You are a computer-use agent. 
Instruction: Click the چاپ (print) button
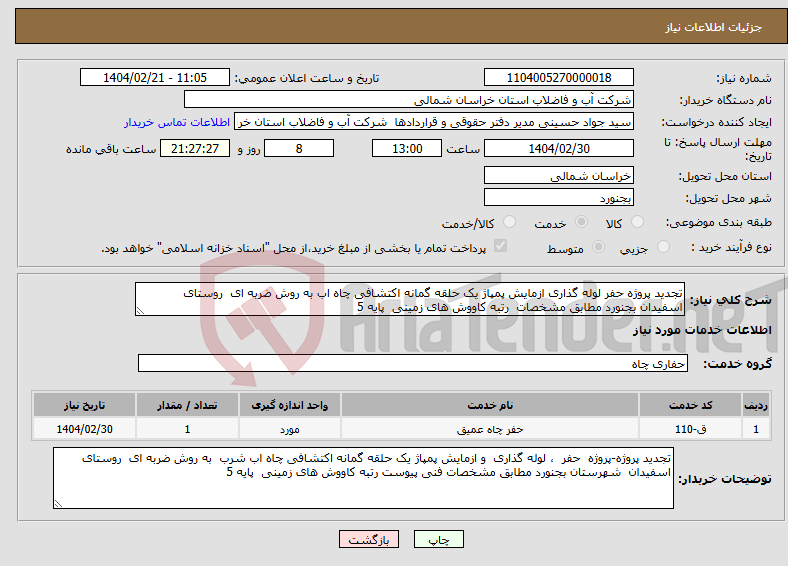438,539
